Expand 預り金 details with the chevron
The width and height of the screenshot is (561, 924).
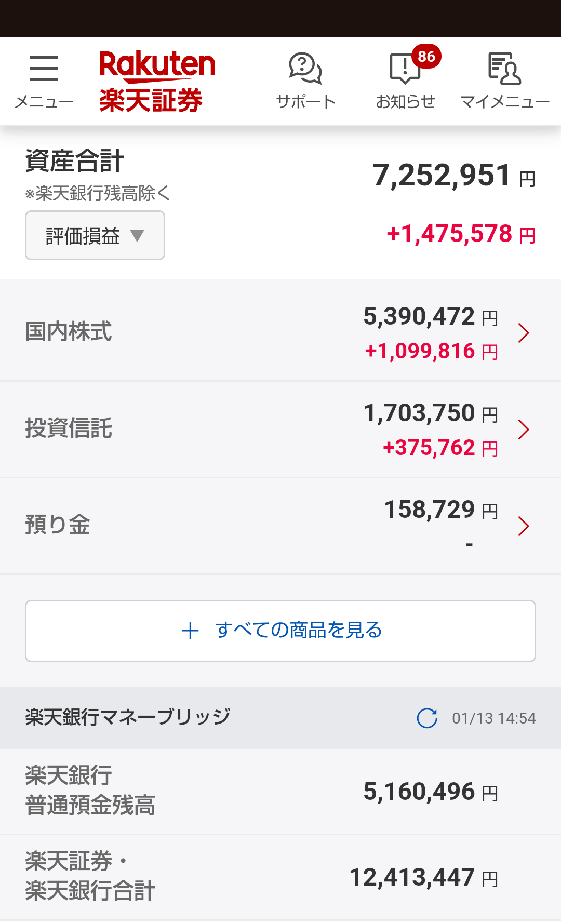[524, 526]
